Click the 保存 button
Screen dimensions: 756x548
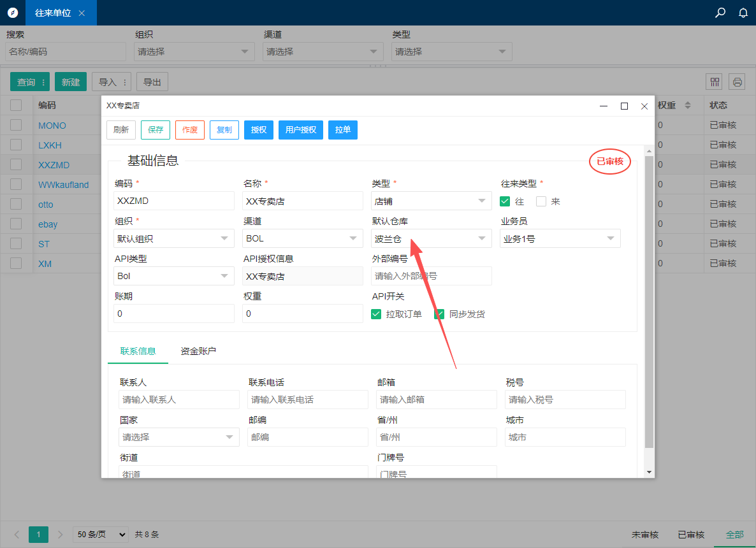(x=156, y=130)
